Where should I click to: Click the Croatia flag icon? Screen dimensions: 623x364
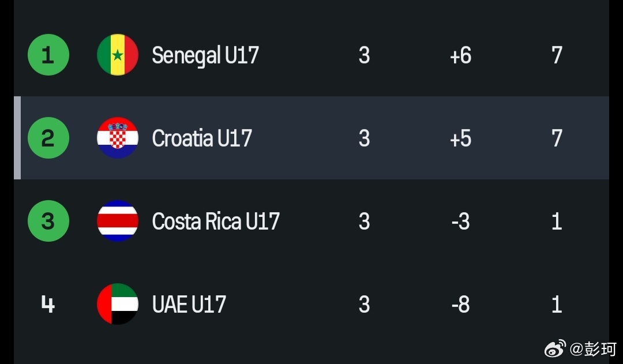[118, 138]
